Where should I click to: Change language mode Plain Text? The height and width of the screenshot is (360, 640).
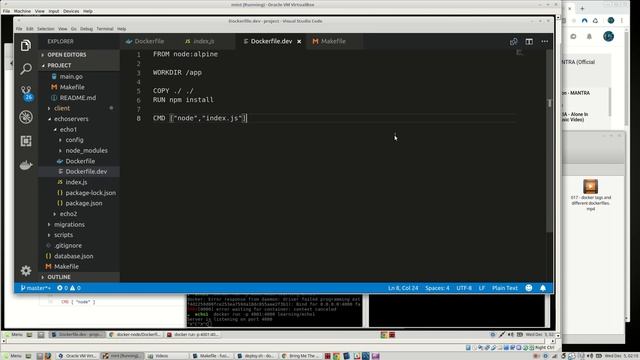point(504,288)
